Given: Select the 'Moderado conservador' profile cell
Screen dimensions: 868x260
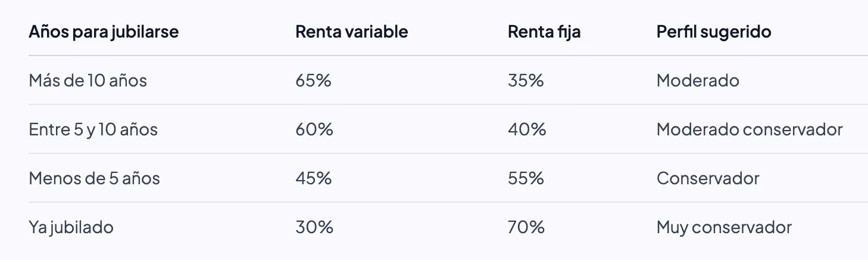Looking at the screenshot, I should click(750, 129).
